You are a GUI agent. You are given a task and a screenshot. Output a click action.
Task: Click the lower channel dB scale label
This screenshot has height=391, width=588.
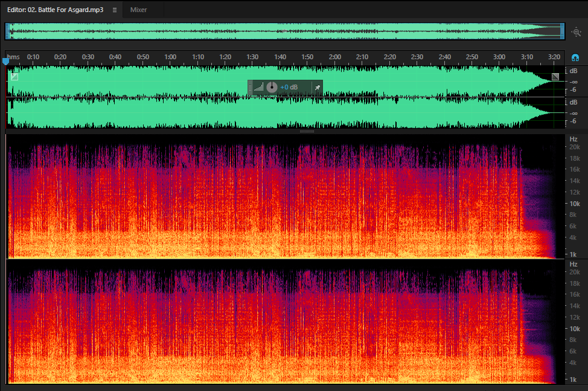coord(574,102)
